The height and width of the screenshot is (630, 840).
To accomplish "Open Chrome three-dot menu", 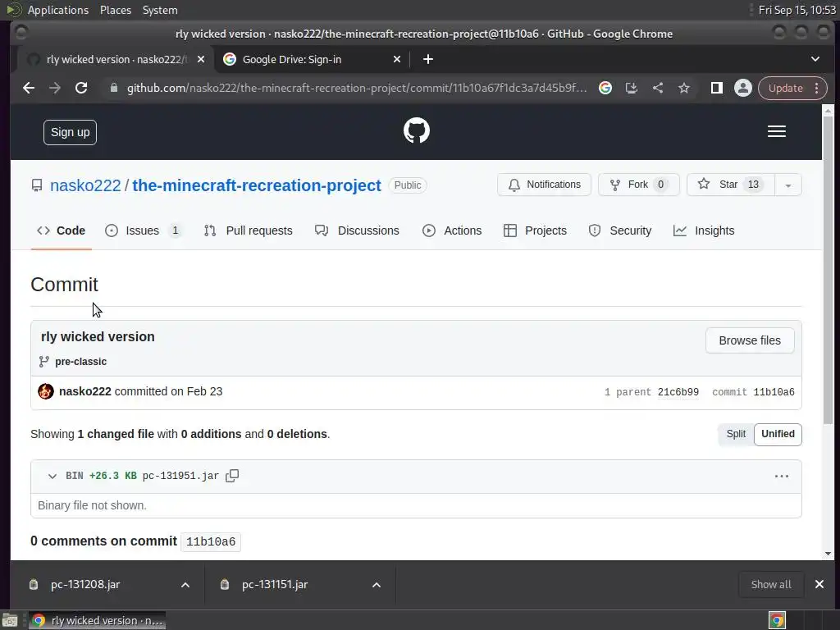I will (816, 88).
